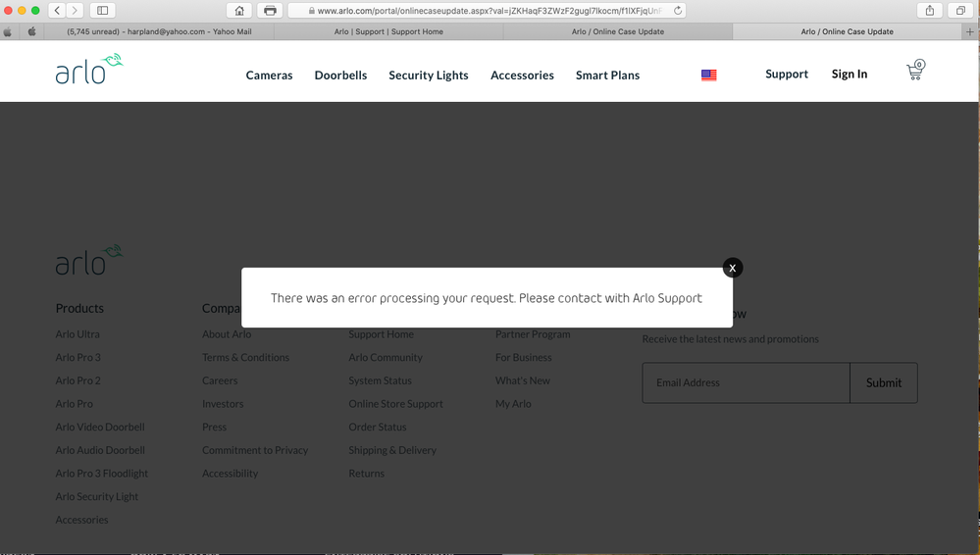
Task: Open About Arlo link
Action: [227, 333]
